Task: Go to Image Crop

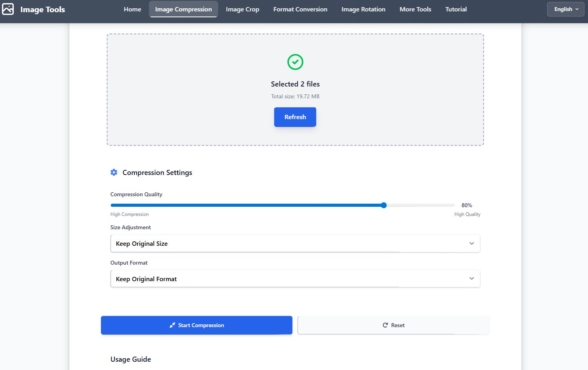Action: [242, 9]
